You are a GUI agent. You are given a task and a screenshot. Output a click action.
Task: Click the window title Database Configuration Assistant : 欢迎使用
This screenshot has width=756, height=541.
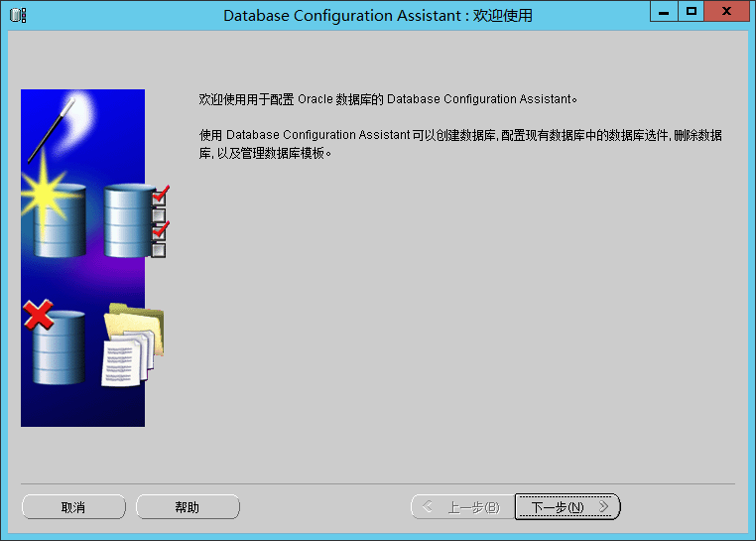pos(378,16)
